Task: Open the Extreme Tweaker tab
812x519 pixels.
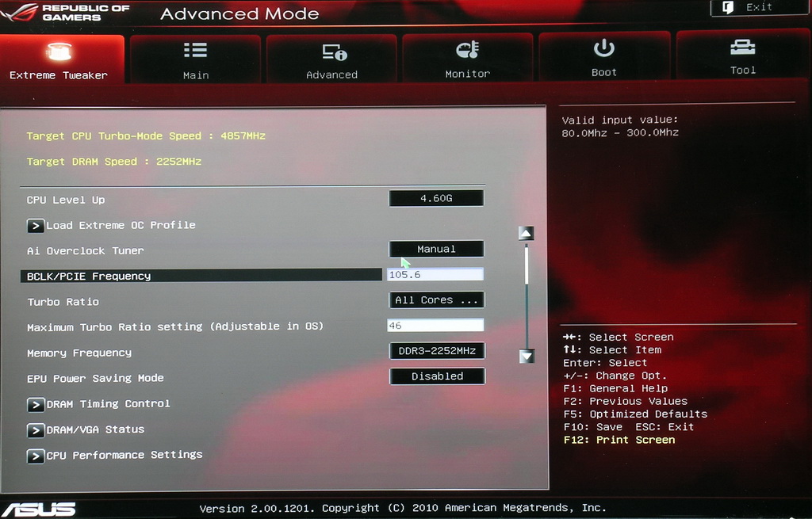Action: (62, 59)
